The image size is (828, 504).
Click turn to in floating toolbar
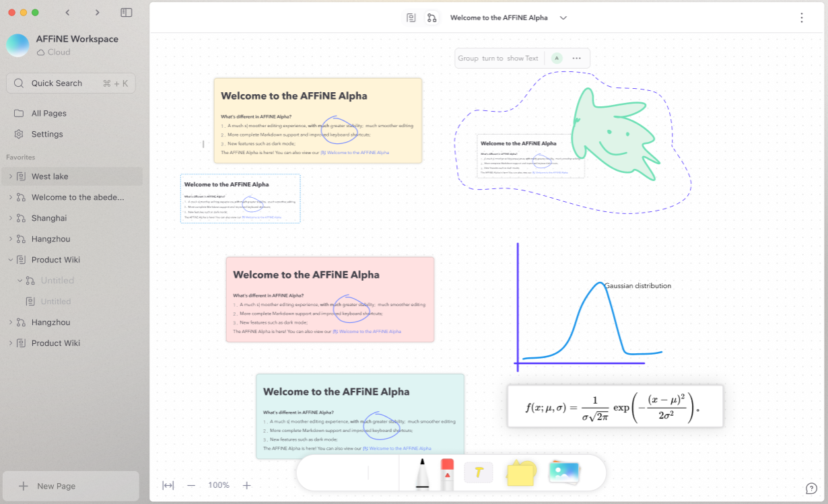click(x=493, y=59)
